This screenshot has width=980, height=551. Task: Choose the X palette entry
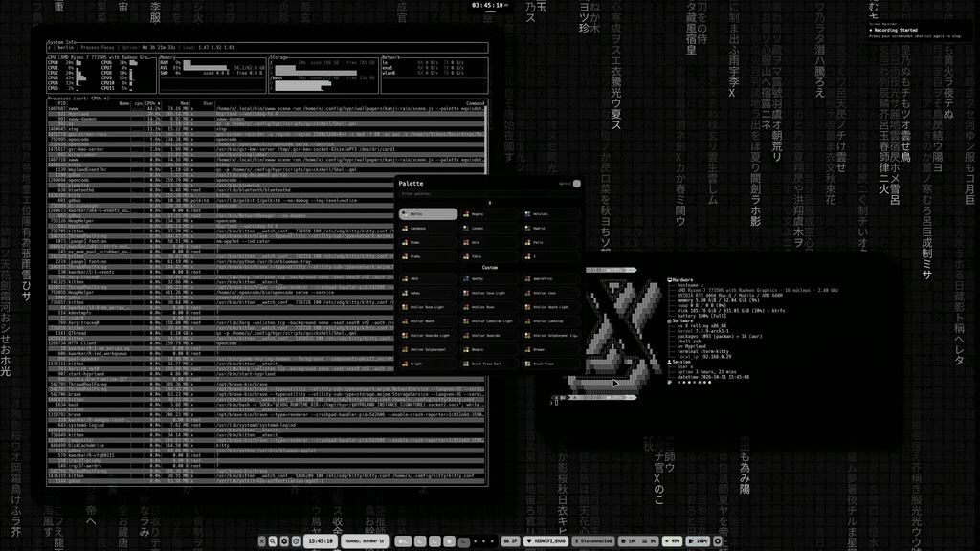click(550, 256)
